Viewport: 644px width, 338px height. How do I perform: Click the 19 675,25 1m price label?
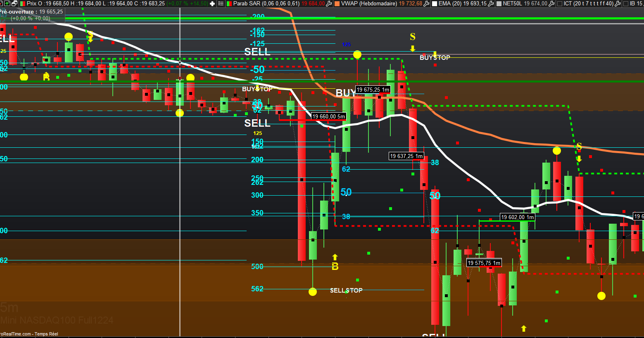(x=373, y=90)
